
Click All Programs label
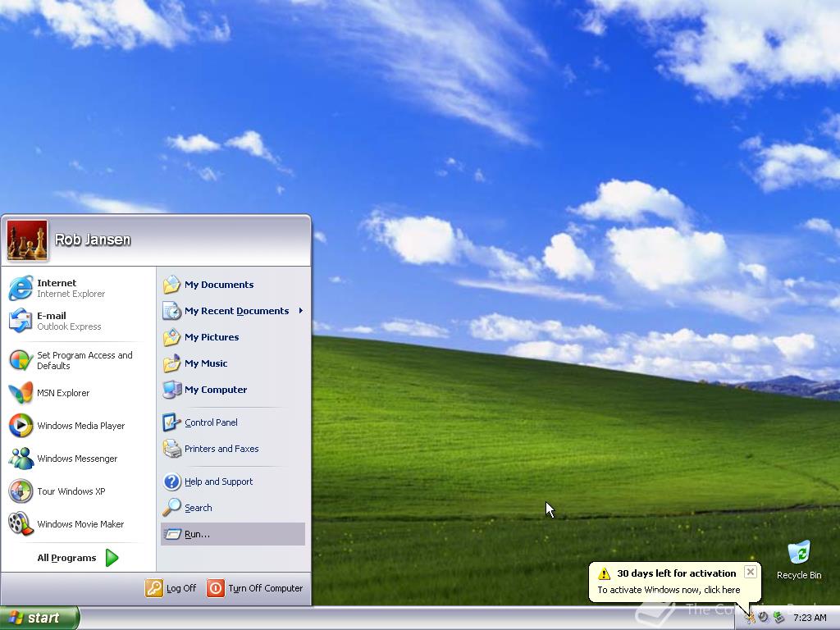pos(66,558)
